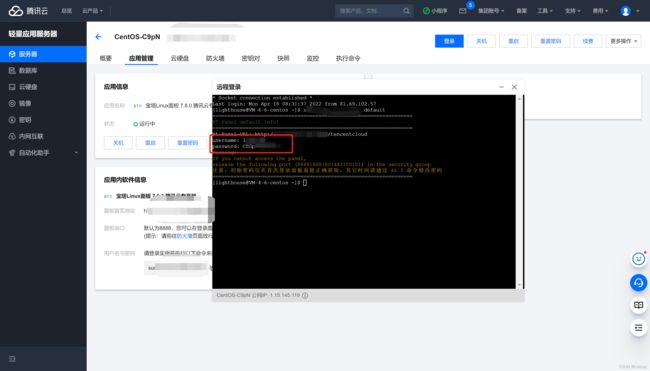650x371 pixels.
Task: Click the 防火墙 link in panel port hint
Action: pyautogui.click(x=185, y=236)
